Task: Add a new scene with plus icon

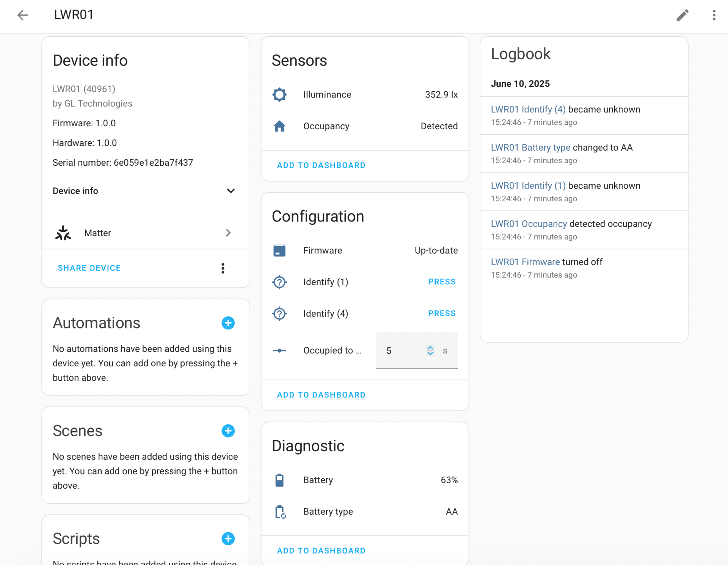Action: [228, 431]
